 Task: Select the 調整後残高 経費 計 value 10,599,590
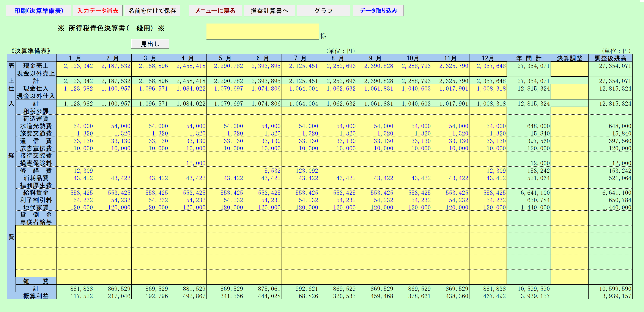coord(610,288)
